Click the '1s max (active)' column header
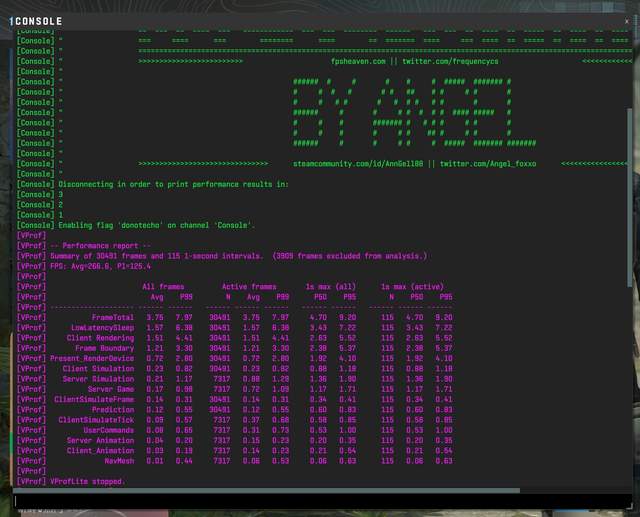The height and width of the screenshot is (517, 640). pos(412,286)
